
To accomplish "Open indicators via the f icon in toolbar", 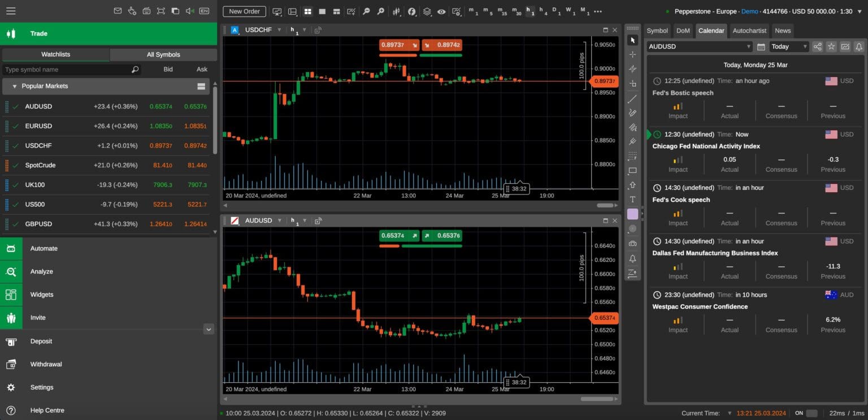I will click(411, 11).
